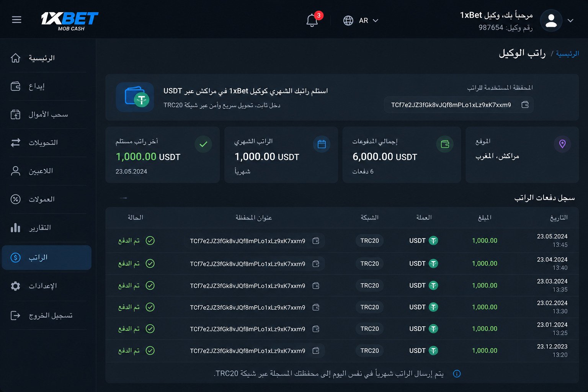The image size is (588, 392).
Task: Click the USDT wallet banner icon
Action: (x=135, y=97)
